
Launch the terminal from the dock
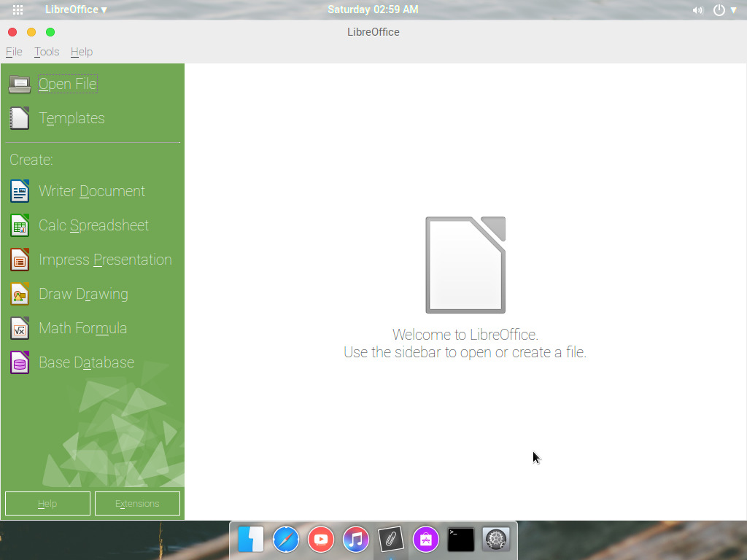(461, 540)
